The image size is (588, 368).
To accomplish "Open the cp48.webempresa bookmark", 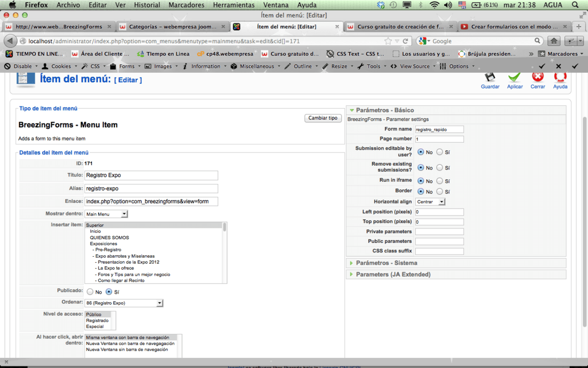I will [x=225, y=53].
